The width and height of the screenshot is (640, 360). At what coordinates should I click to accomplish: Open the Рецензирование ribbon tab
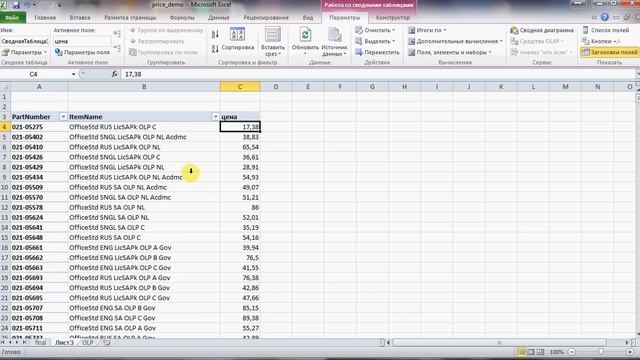click(266, 18)
